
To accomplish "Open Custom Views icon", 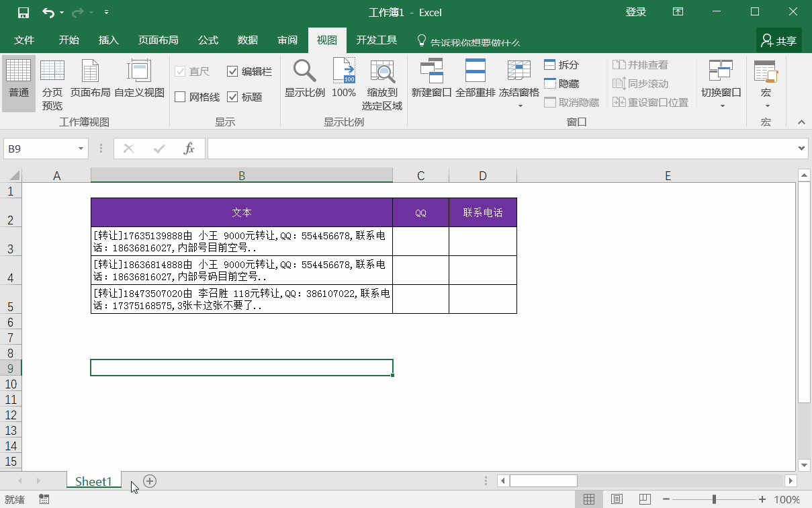I will coord(139,71).
